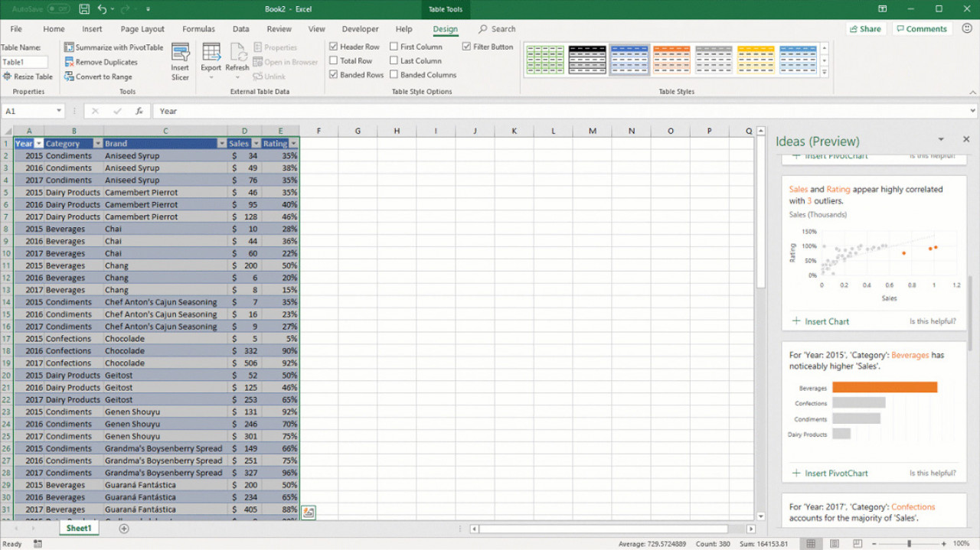Add a new sheet with plus icon

(124, 529)
